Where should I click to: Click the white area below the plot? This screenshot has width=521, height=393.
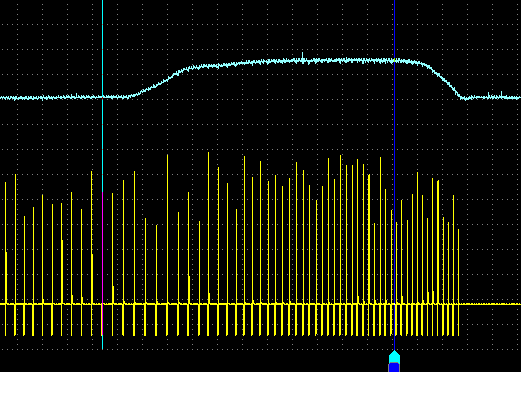260,382
